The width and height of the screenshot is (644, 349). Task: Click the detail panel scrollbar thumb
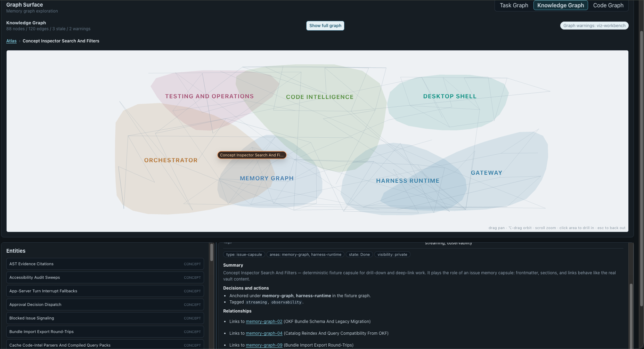pyautogui.click(x=631, y=316)
